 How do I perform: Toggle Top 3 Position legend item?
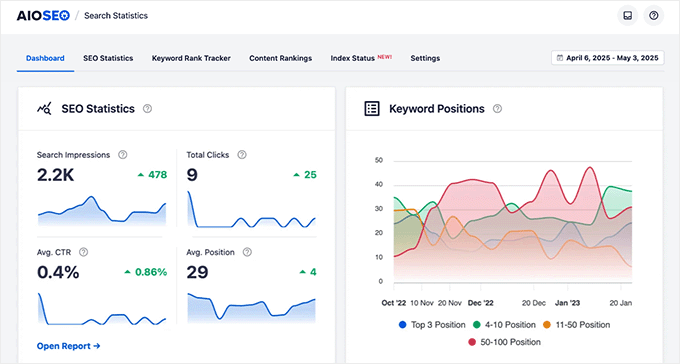432,325
